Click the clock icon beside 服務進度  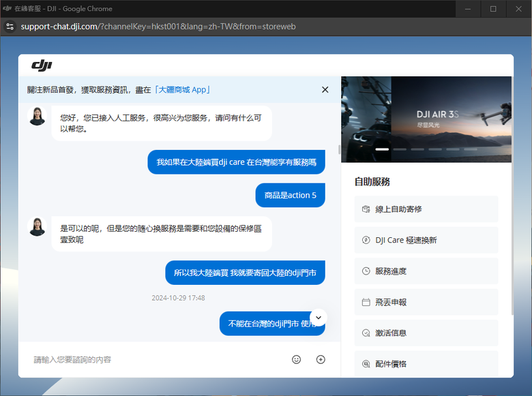click(366, 271)
